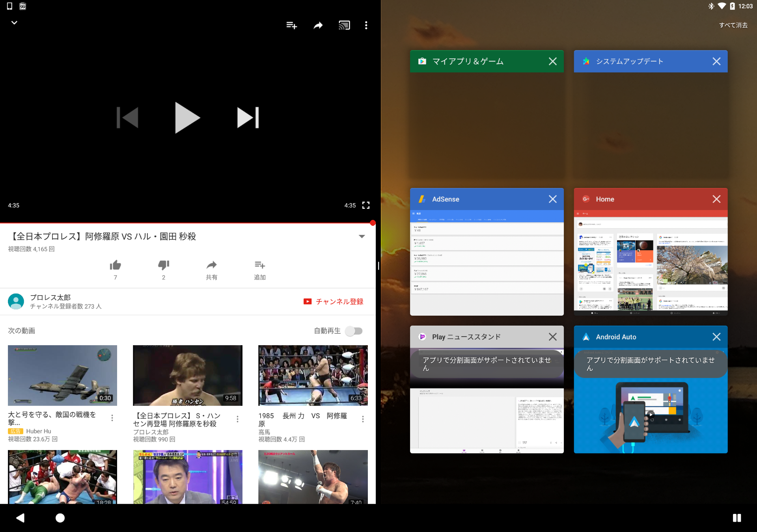Expand the video description arrow
The width and height of the screenshot is (757, 532).
tap(362, 236)
